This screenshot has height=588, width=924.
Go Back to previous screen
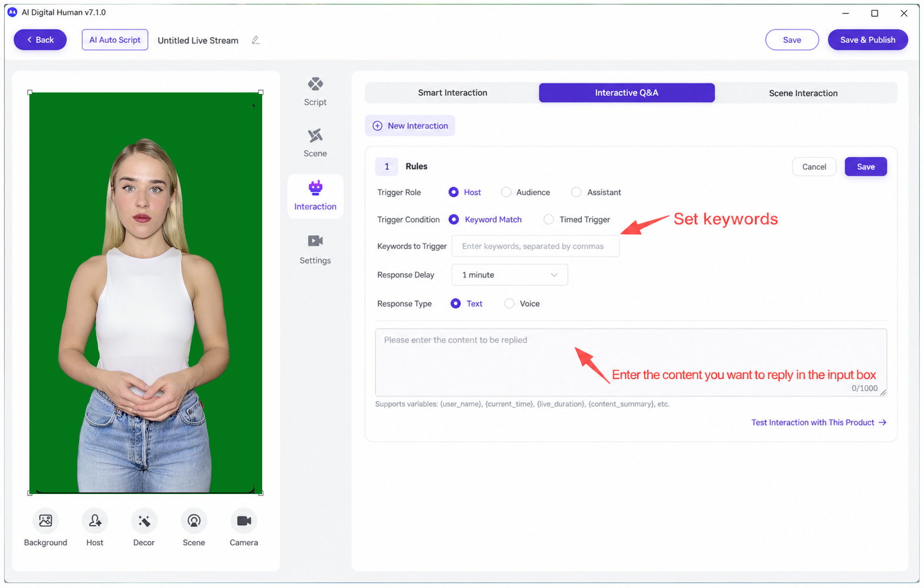click(x=40, y=40)
